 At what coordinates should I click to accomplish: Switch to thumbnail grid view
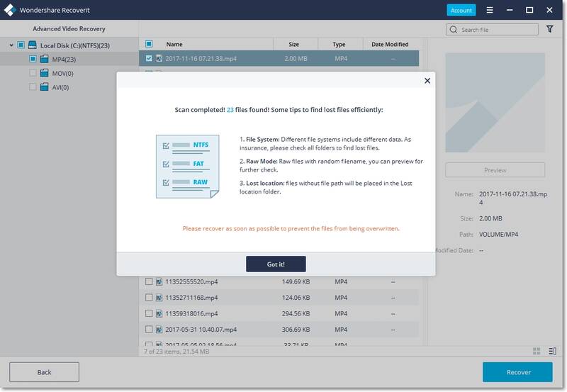point(536,351)
